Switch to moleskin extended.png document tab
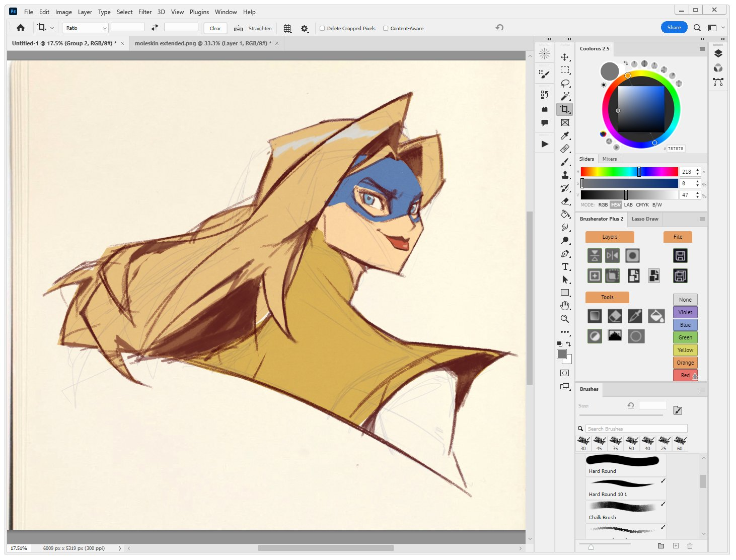The image size is (736, 560). coord(202,43)
